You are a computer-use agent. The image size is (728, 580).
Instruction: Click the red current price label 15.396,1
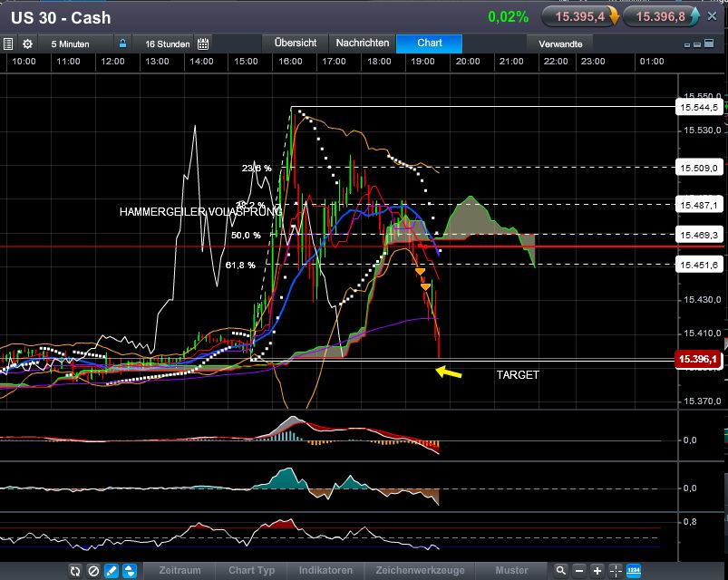click(x=698, y=359)
